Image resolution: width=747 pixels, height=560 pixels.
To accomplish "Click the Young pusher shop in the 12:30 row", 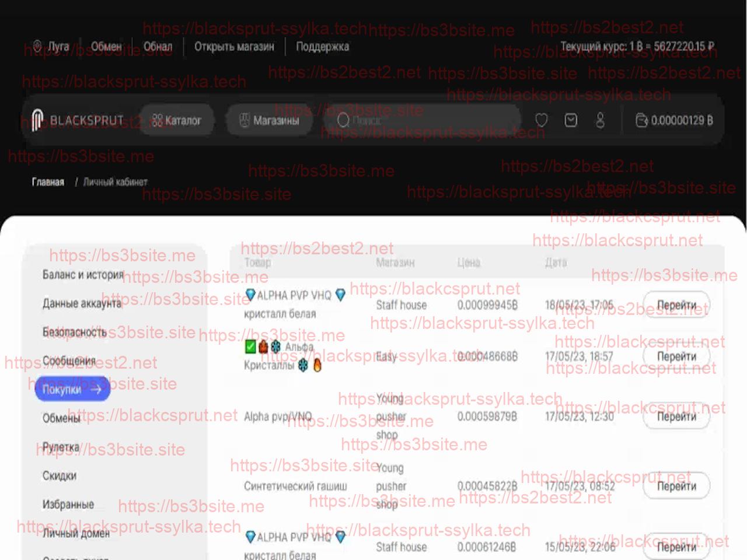I will [x=391, y=416].
